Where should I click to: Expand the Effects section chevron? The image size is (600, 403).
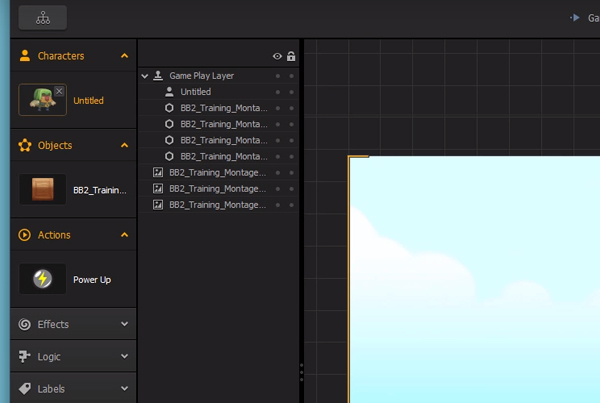point(124,324)
